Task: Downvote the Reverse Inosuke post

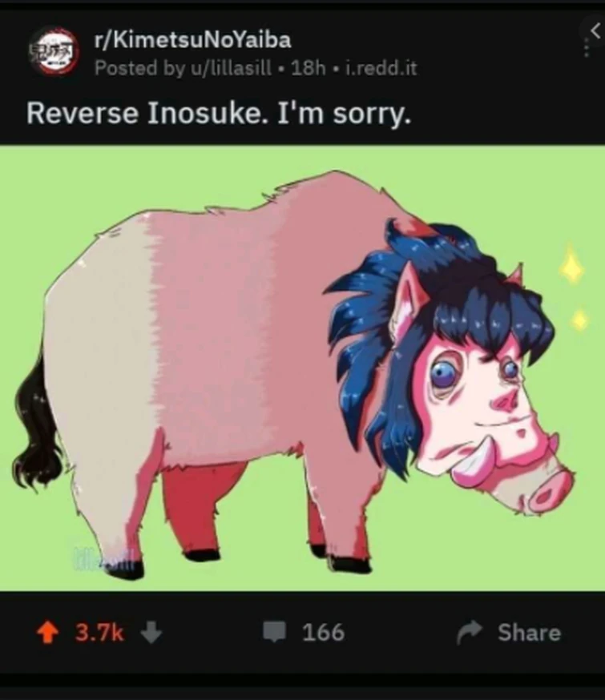Action: pos(151,633)
